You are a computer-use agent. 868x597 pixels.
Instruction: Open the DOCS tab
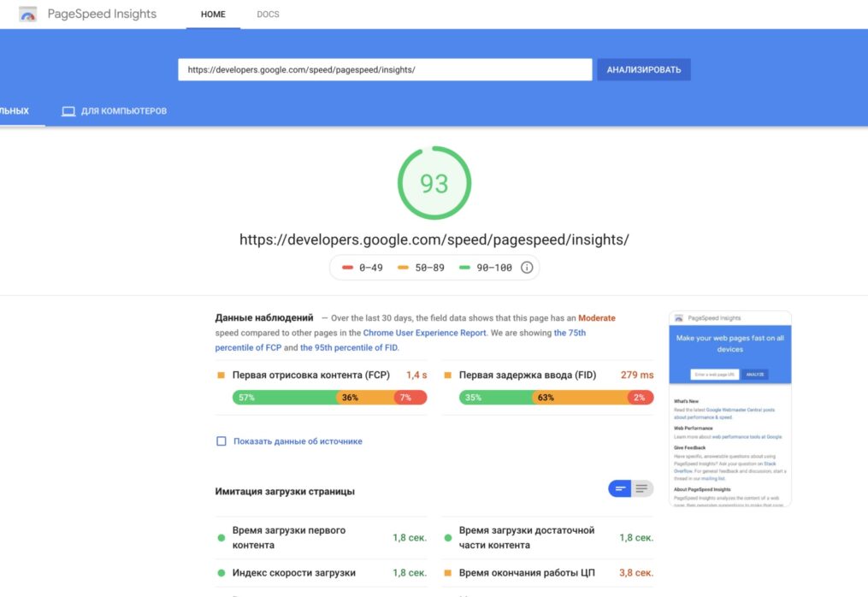coord(268,15)
